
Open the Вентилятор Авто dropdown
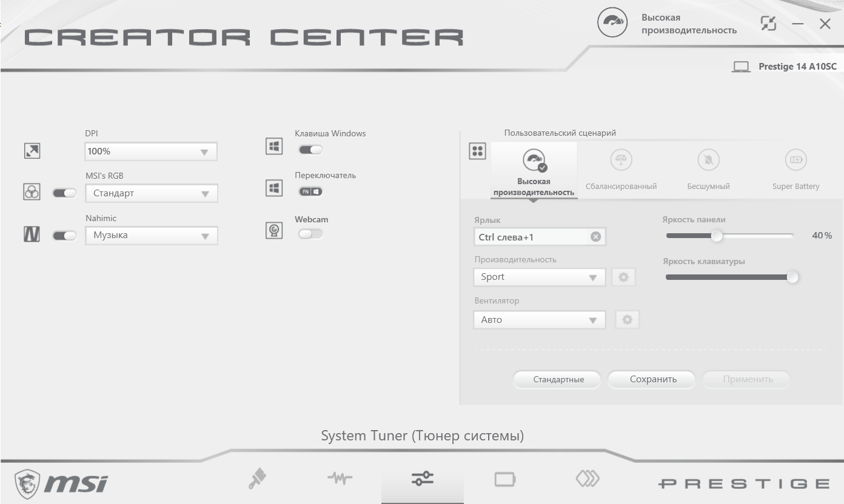[x=539, y=320]
